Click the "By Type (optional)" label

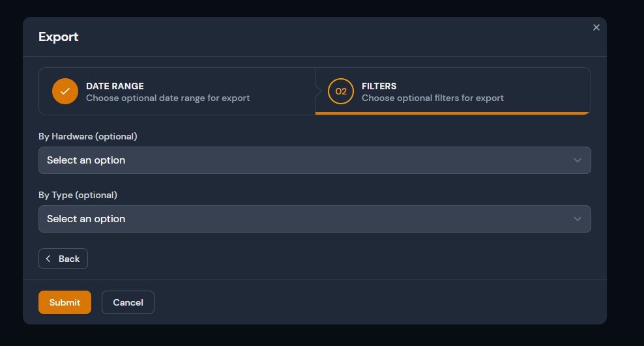point(78,195)
